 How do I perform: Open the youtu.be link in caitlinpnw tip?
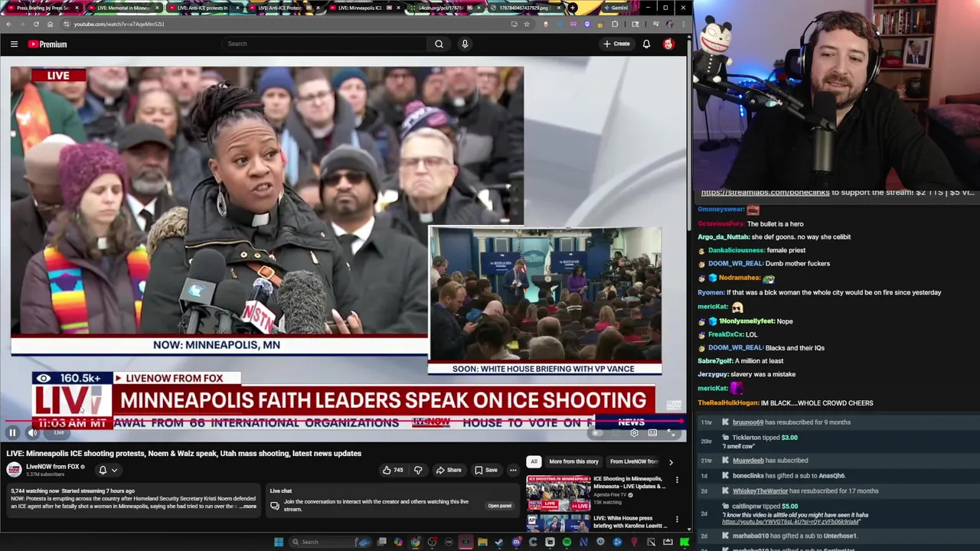(790, 522)
